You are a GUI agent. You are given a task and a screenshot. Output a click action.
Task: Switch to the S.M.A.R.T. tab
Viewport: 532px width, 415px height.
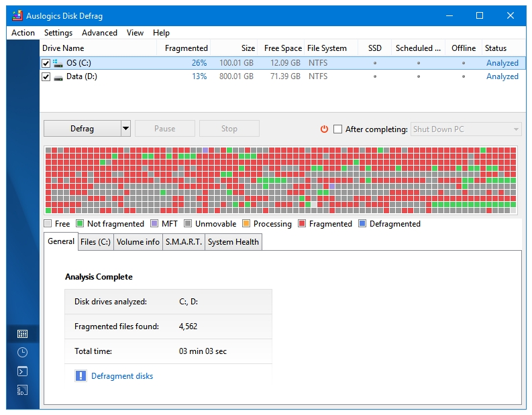pyautogui.click(x=184, y=242)
